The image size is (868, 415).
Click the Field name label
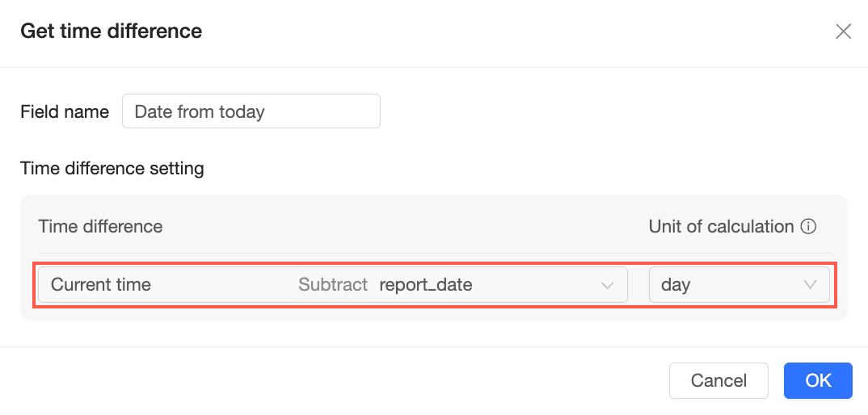(x=65, y=111)
